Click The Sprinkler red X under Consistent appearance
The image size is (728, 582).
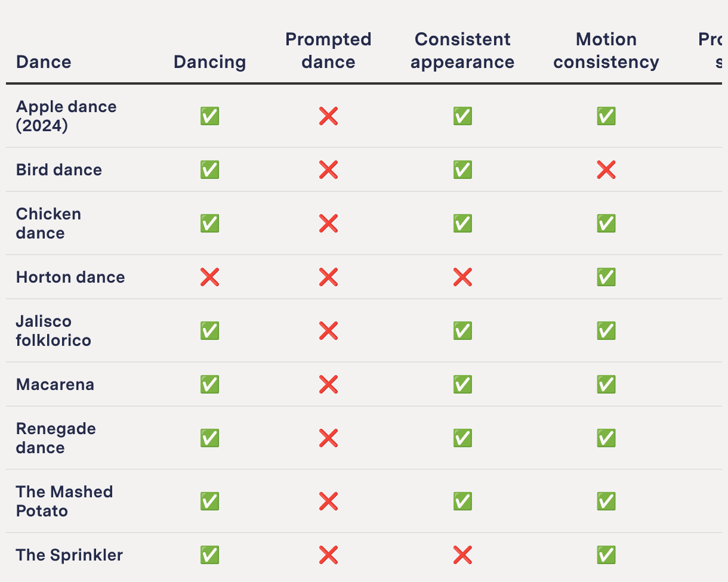[x=462, y=555]
